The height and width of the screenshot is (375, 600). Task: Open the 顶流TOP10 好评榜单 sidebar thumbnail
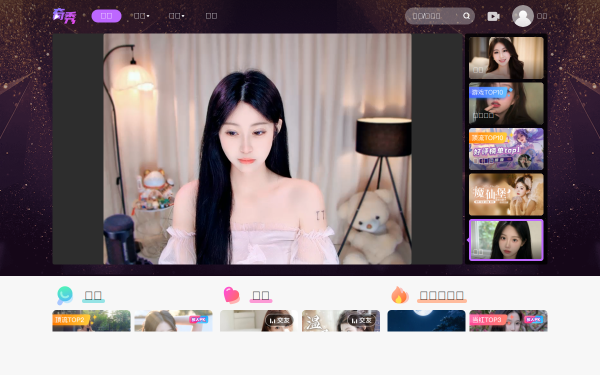(506, 149)
